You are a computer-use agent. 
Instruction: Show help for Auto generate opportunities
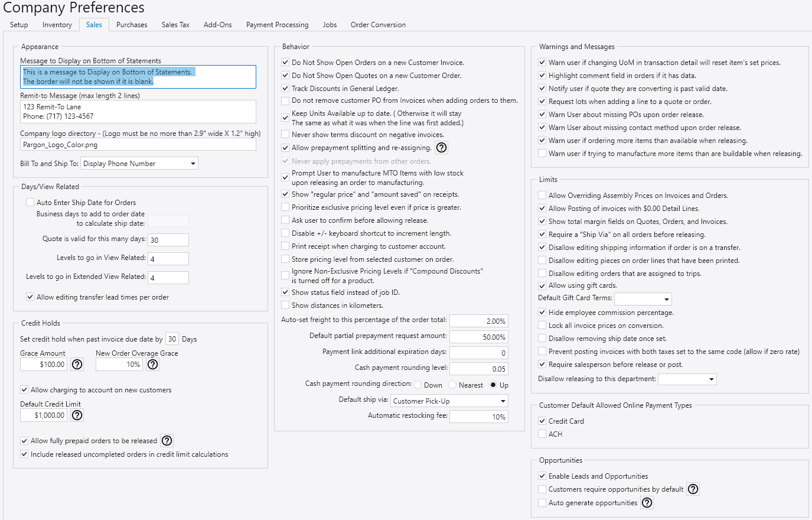647,503
